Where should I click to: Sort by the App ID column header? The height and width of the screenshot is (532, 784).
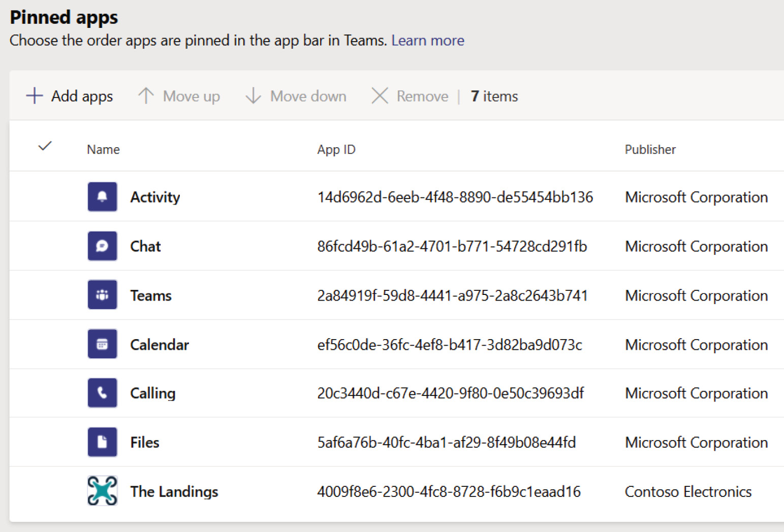tap(336, 149)
